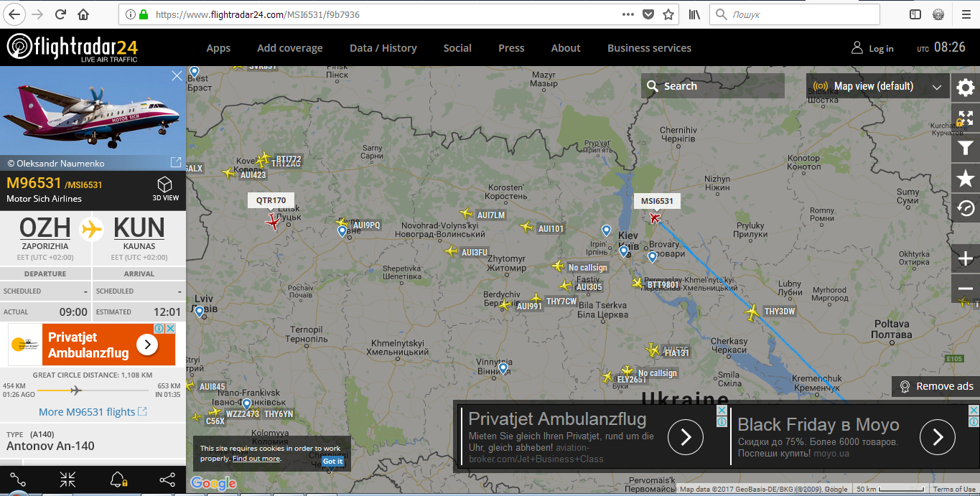This screenshot has height=496, width=980.
Task: Open the filter funnel icon
Action: (x=966, y=148)
